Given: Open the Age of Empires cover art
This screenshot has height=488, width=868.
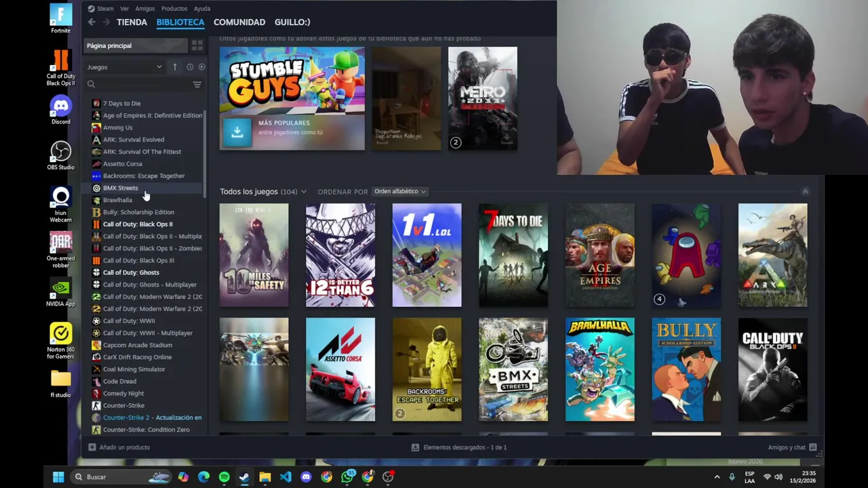Looking at the screenshot, I should (x=600, y=256).
